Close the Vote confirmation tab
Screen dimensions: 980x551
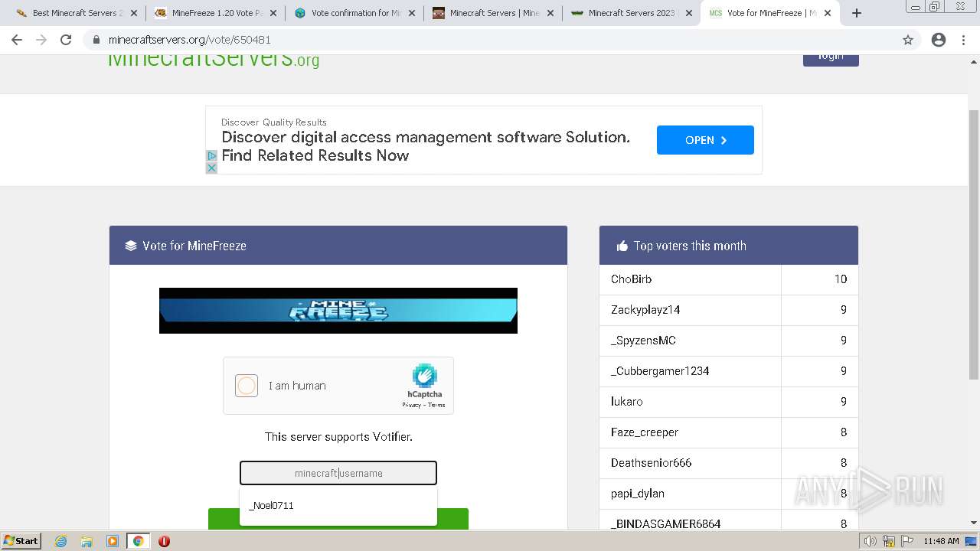(x=412, y=13)
